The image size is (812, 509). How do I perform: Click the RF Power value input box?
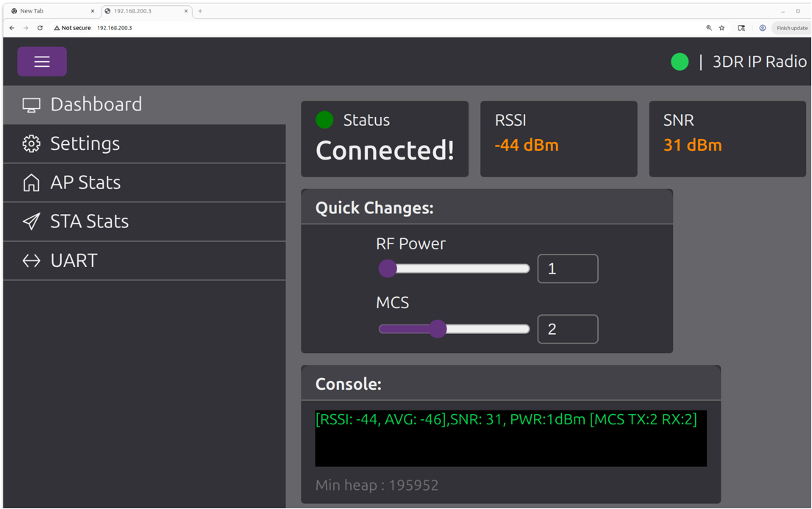567,268
